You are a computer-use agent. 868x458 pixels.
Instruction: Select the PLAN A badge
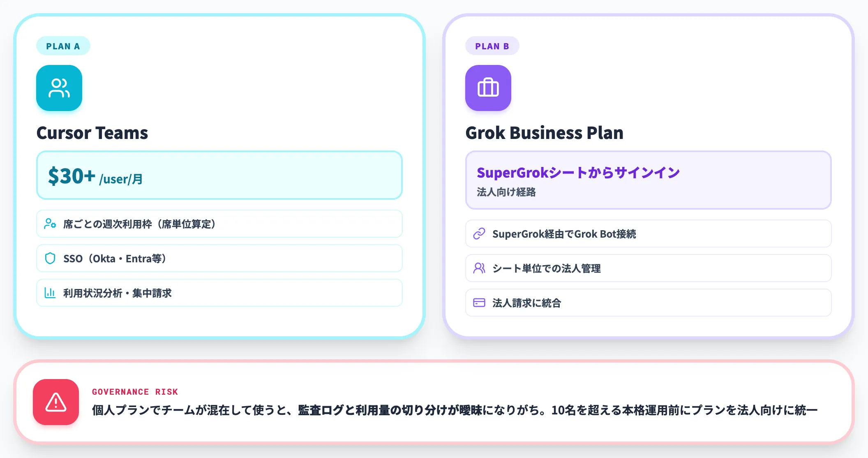click(63, 46)
